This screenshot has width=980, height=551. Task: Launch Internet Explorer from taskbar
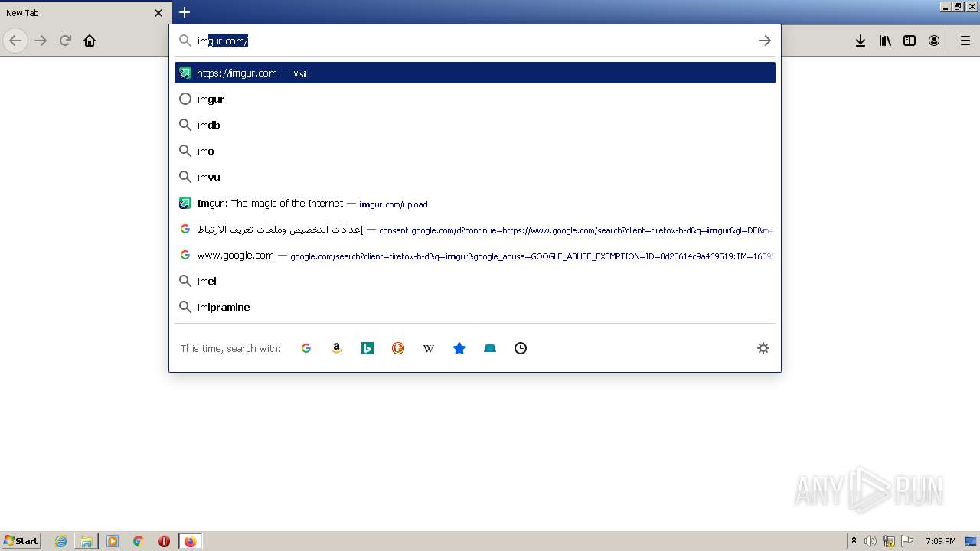[x=61, y=541]
